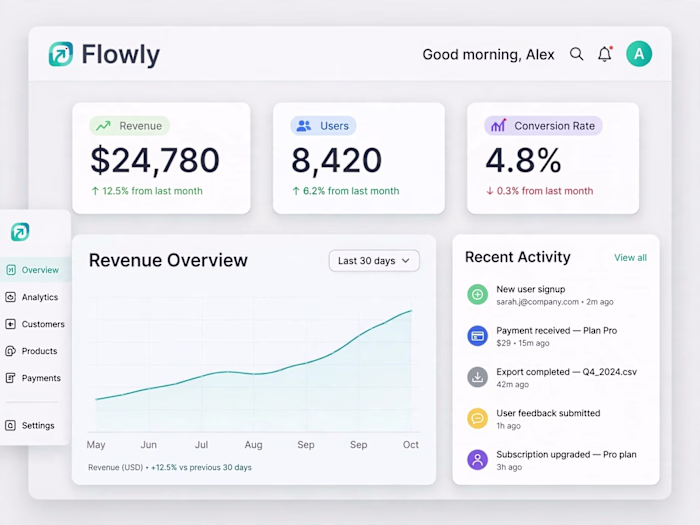Open Payments from the sidebar

(35, 378)
